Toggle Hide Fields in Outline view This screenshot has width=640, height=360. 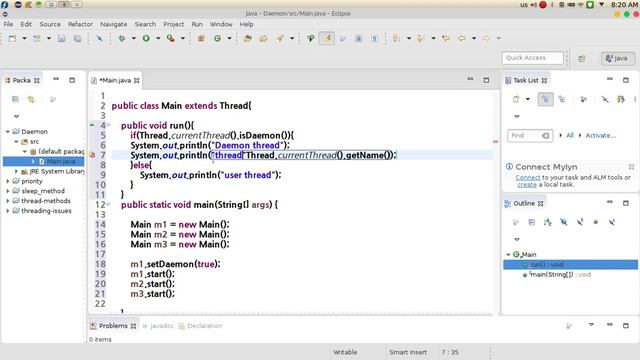point(564,222)
